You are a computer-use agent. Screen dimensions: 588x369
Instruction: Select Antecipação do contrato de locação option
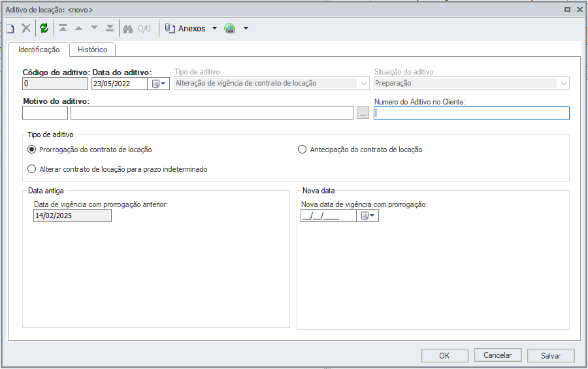(x=360, y=150)
